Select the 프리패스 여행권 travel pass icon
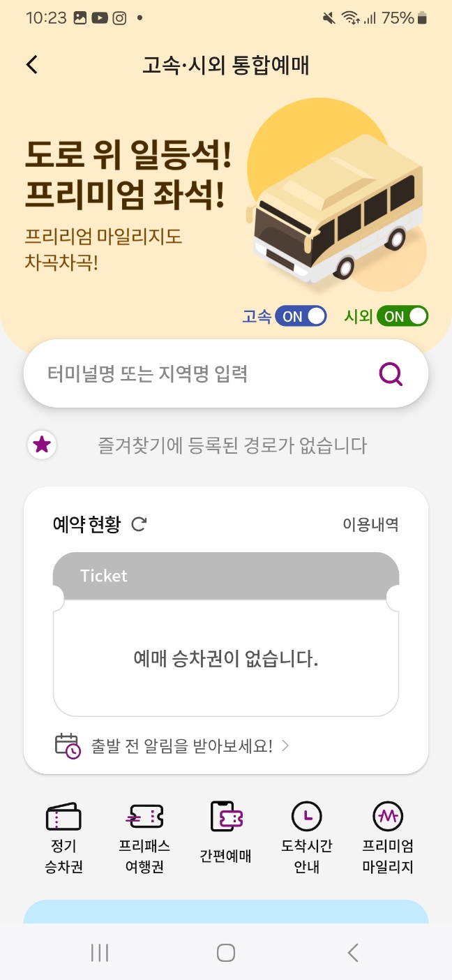 143,834
